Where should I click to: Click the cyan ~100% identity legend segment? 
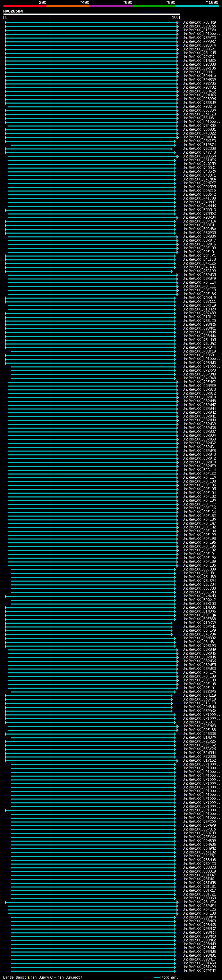tap(197, 7)
